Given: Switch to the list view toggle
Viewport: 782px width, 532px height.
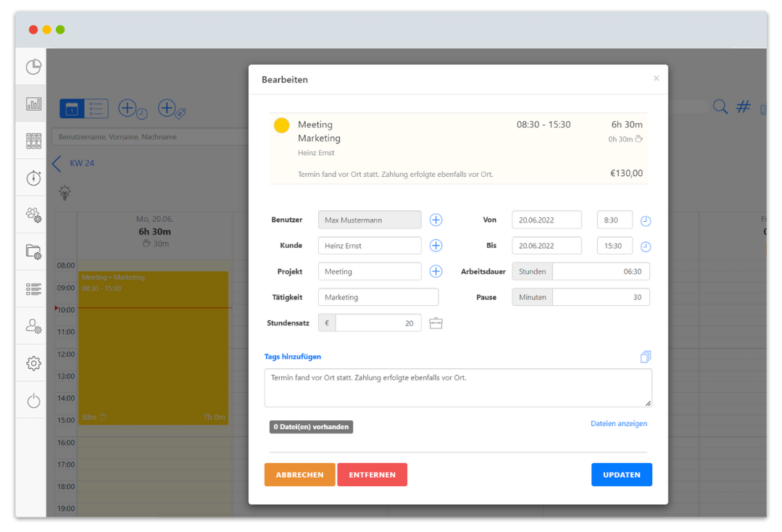Looking at the screenshot, I should (96, 109).
